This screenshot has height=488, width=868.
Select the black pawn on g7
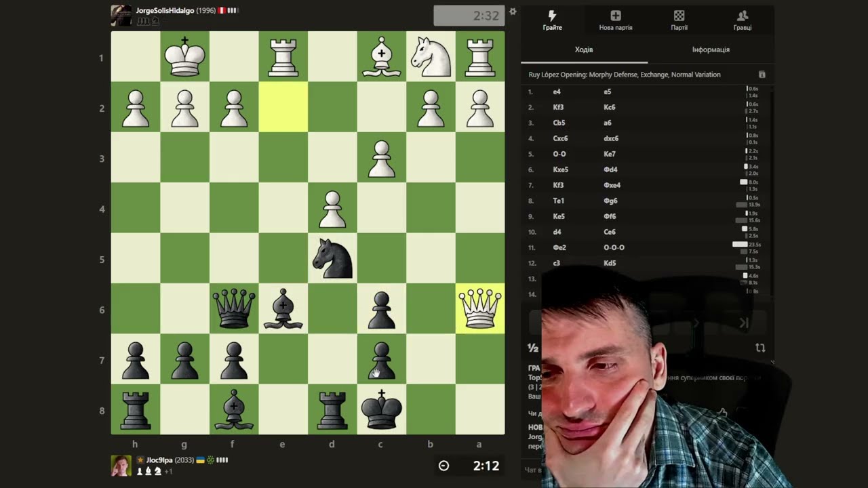pyautogui.click(x=184, y=360)
